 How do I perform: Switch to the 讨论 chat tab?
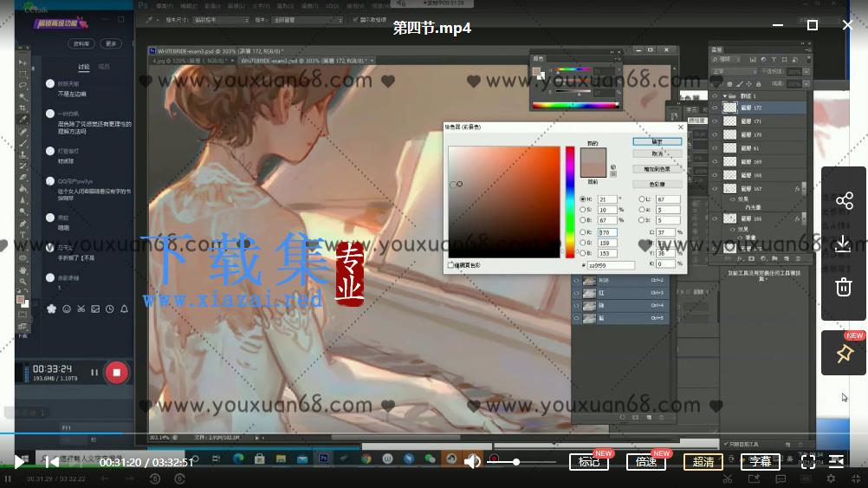[83, 67]
